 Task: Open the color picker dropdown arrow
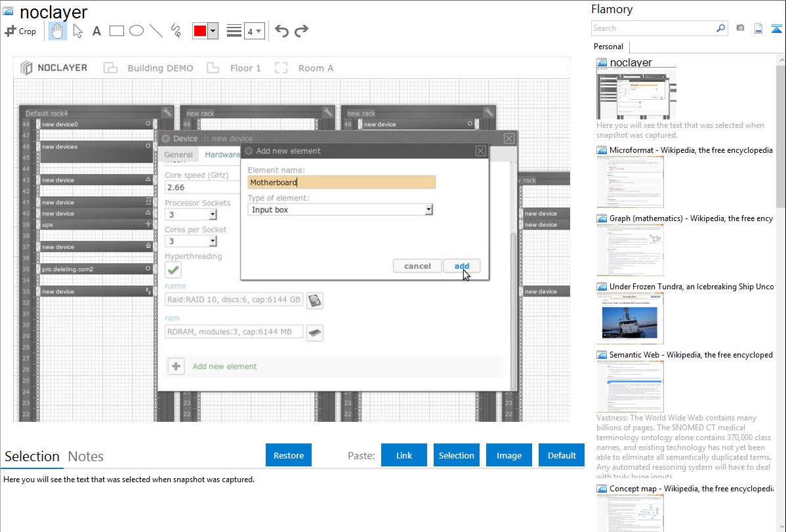(213, 31)
